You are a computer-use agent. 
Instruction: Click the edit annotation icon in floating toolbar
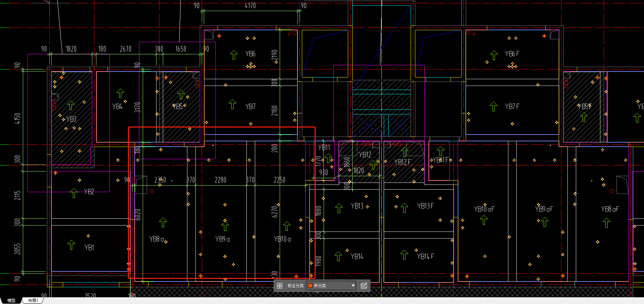[x=364, y=286]
